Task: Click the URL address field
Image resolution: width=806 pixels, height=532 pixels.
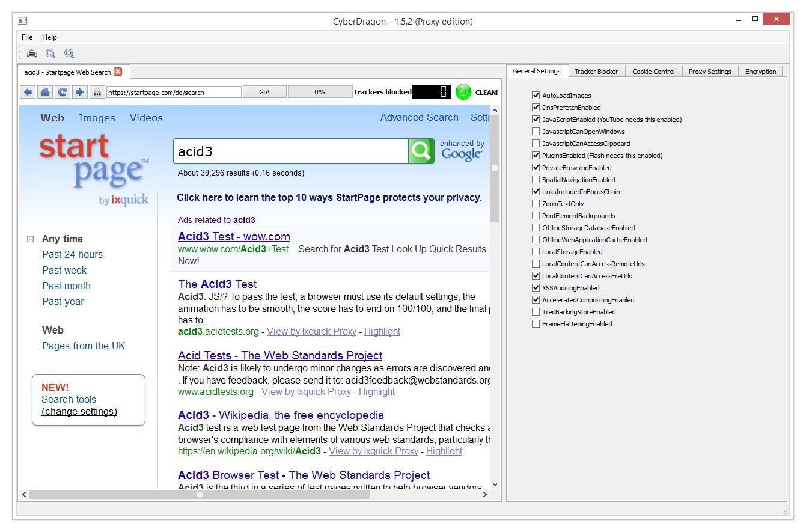Action: pos(174,92)
